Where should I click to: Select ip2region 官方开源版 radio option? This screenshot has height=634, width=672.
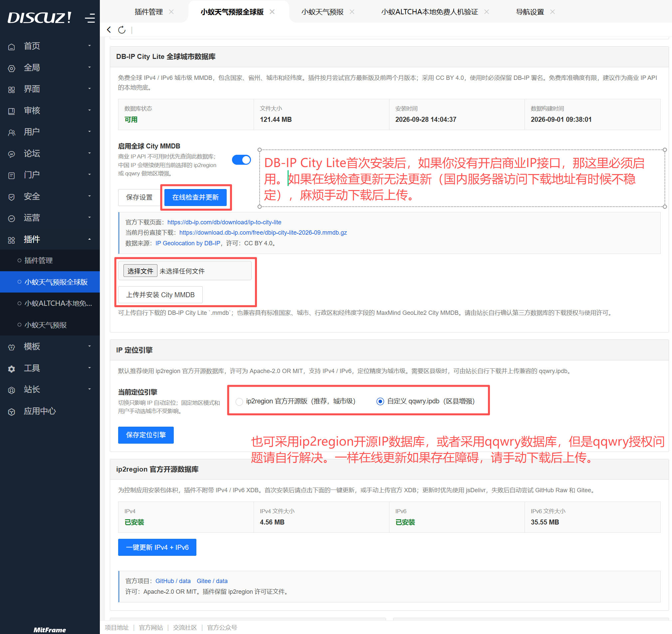point(239,401)
